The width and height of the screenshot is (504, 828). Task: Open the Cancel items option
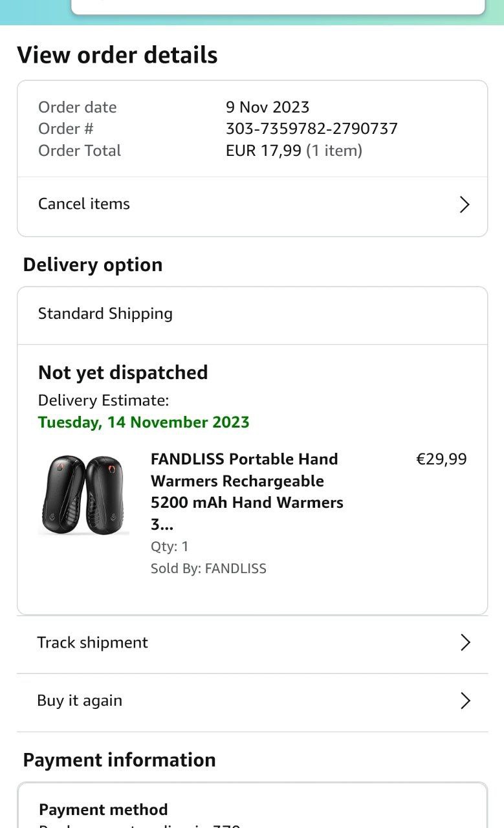84,204
